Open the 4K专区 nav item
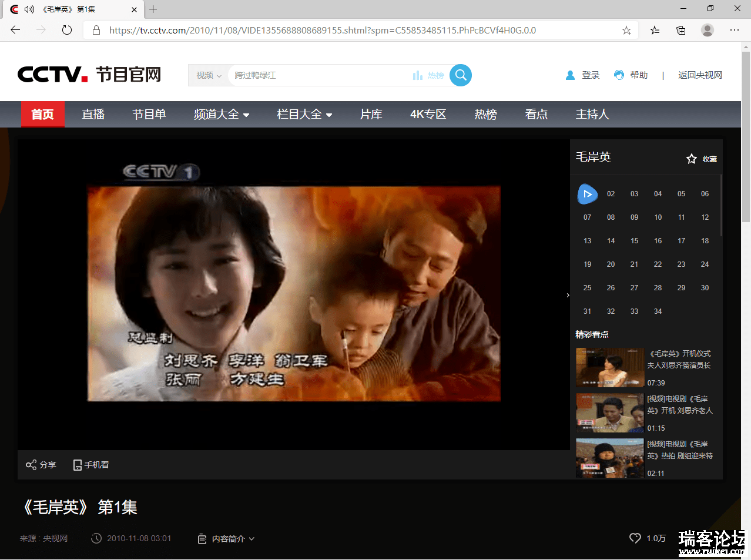This screenshot has width=751, height=560. (428, 115)
